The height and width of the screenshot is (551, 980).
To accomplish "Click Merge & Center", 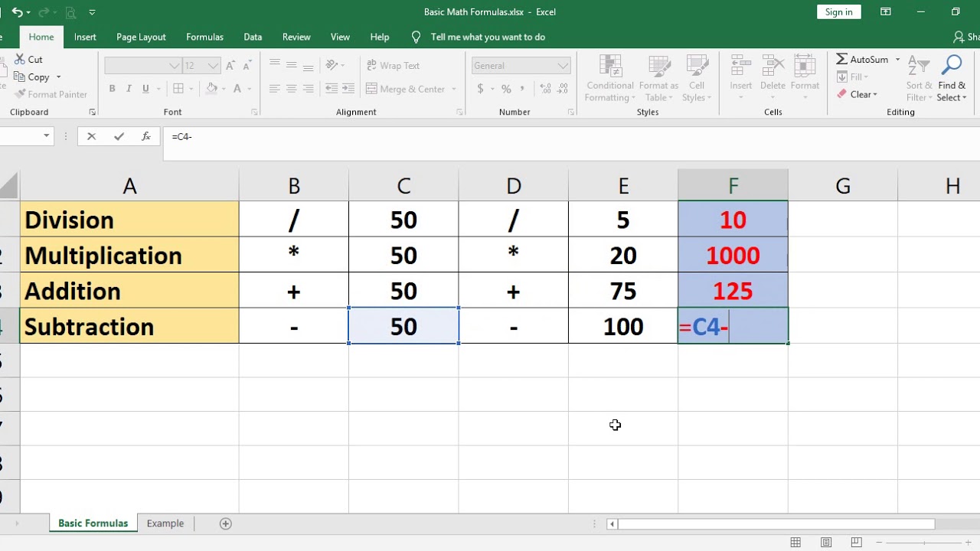I will coord(406,89).
